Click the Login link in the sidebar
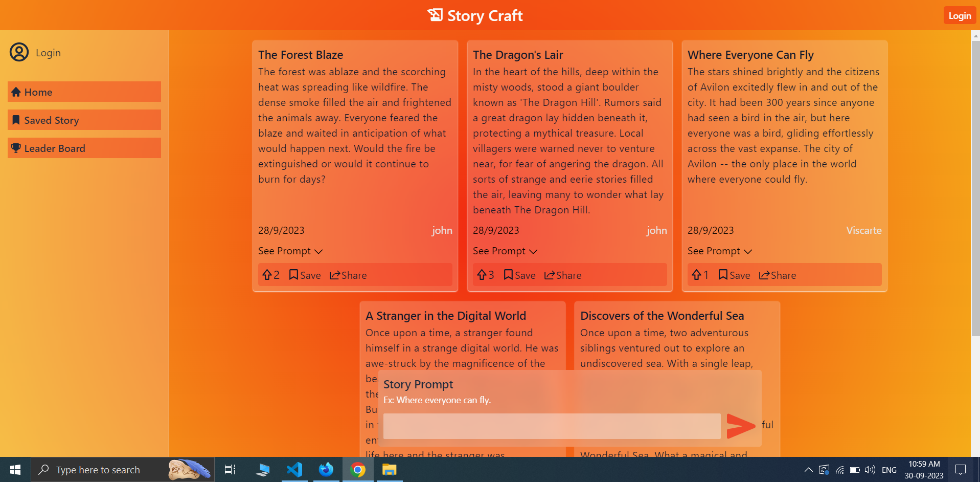 pyautogui.click(x=48, y=52)
